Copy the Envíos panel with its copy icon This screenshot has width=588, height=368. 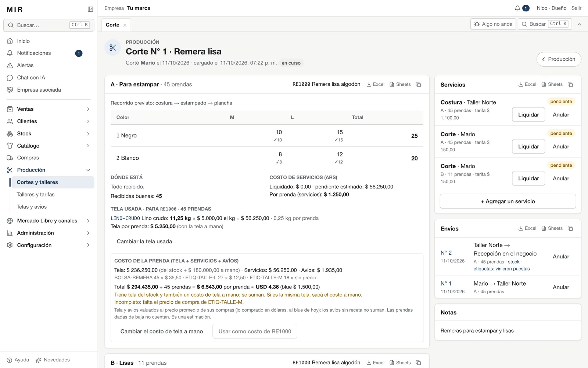[x=570, y=228]
